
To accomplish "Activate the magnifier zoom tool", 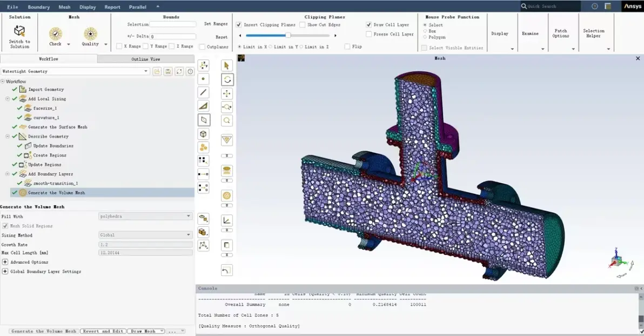I will pyautogui.click(x=227, y=121).
